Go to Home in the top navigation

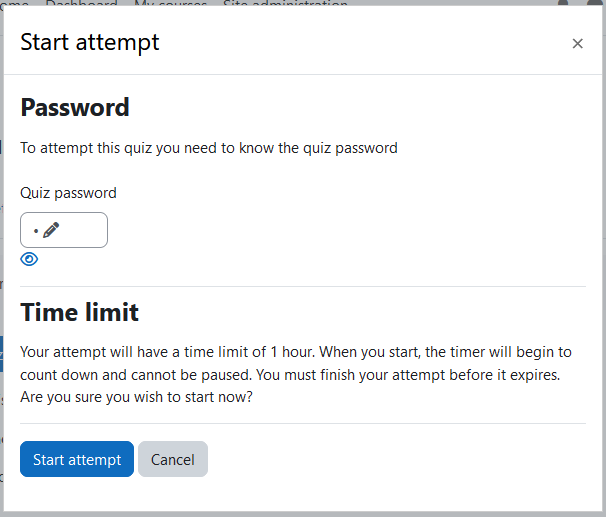(x=14, y=3)
